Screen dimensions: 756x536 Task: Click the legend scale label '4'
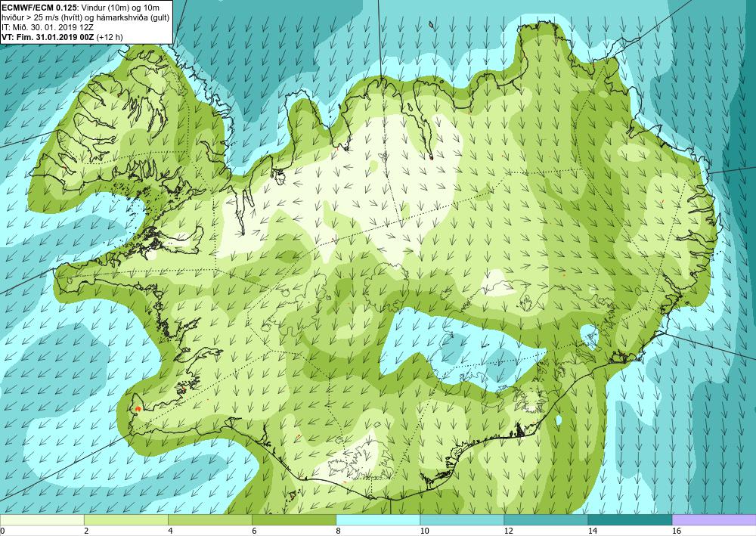pyautogui.click(x=170, y=531)
